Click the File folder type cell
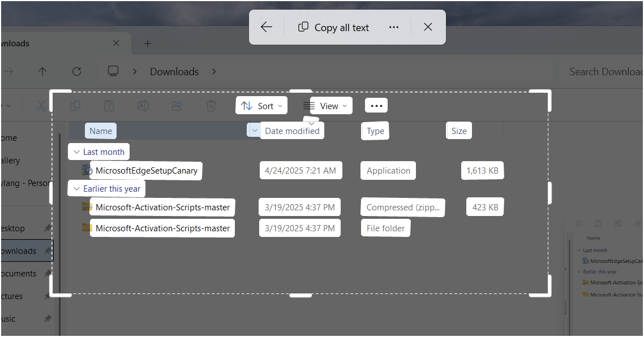 pos(385,228)
